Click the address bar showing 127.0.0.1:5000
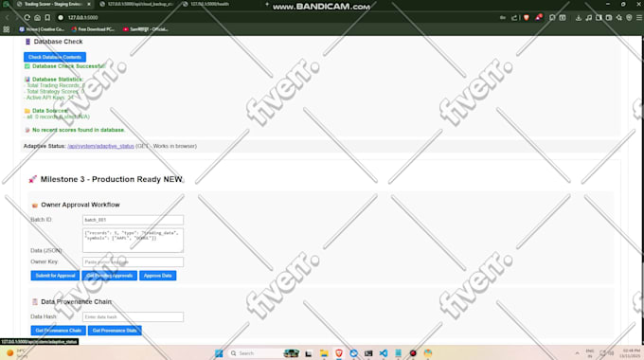644x360 pixels. tap(279, 18)
